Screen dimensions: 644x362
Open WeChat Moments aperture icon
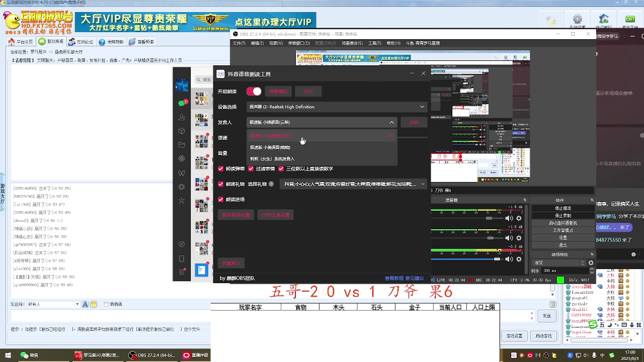click(182, 159)
